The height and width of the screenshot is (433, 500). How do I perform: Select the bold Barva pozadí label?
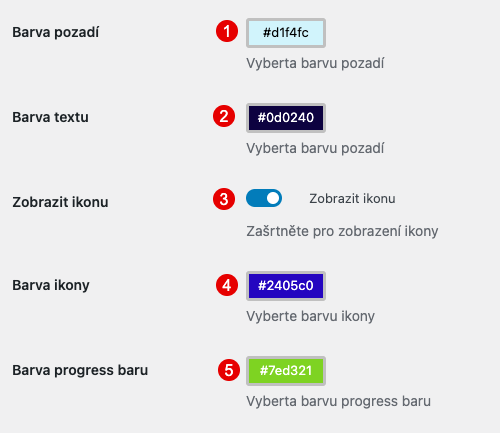[56, 33]
